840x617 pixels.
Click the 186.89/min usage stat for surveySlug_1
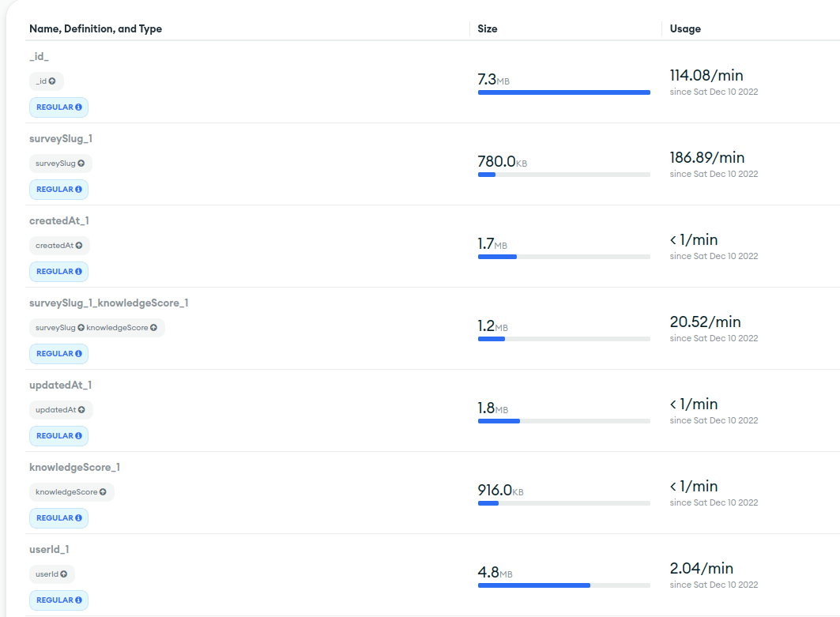coord(710,157)
